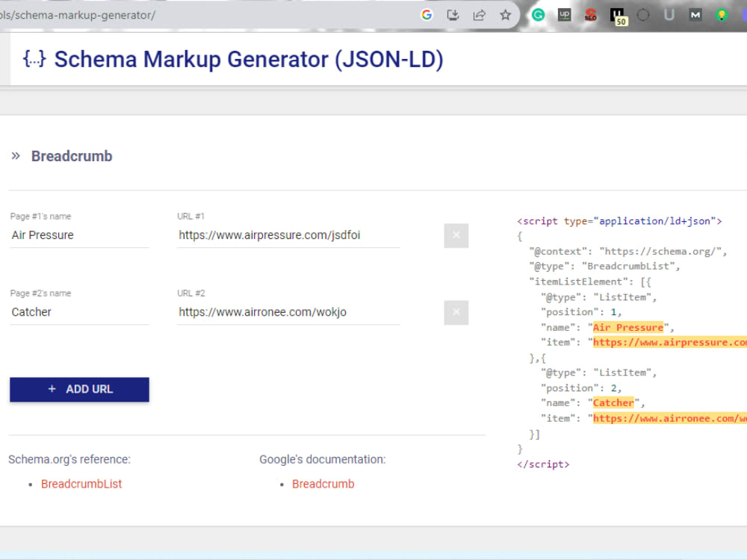Click the ADD URL button
This screenshot has height=560, width=747.
[80, 390]
